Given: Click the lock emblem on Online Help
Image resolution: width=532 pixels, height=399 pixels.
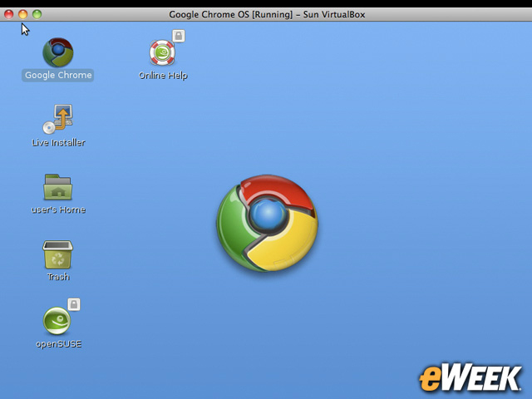Looking at the screenshot, I should [x=179, y=36].
